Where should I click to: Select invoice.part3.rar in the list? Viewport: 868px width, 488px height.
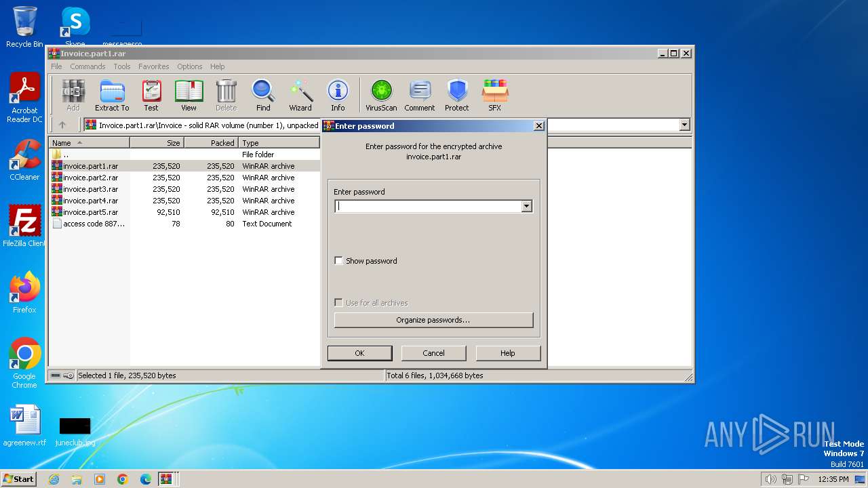coord(184,189)
